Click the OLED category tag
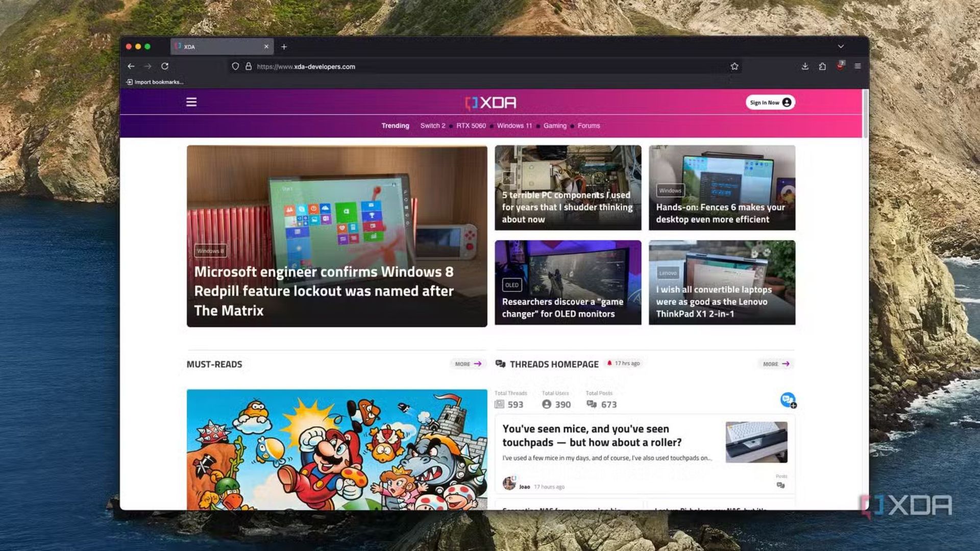Image resolution: width=980 pixels, height=551 pixels. click(512, 285)
